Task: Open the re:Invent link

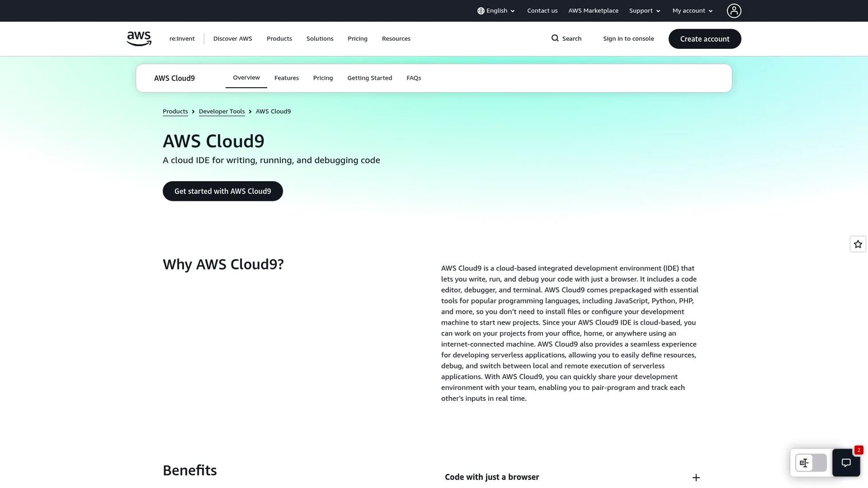Action: pyautogui.click(x=182, y=38)
